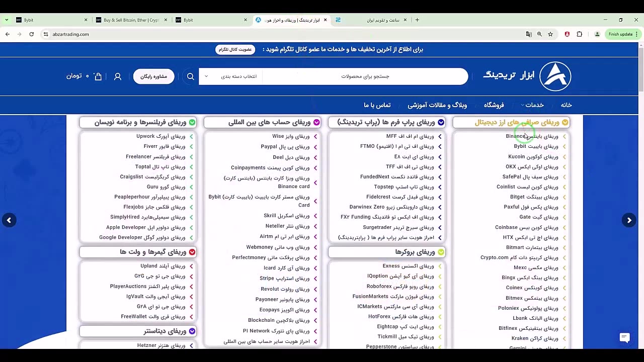Open Kucoin verification link
Screen dimensions: 644x362
tap(533, 156)
